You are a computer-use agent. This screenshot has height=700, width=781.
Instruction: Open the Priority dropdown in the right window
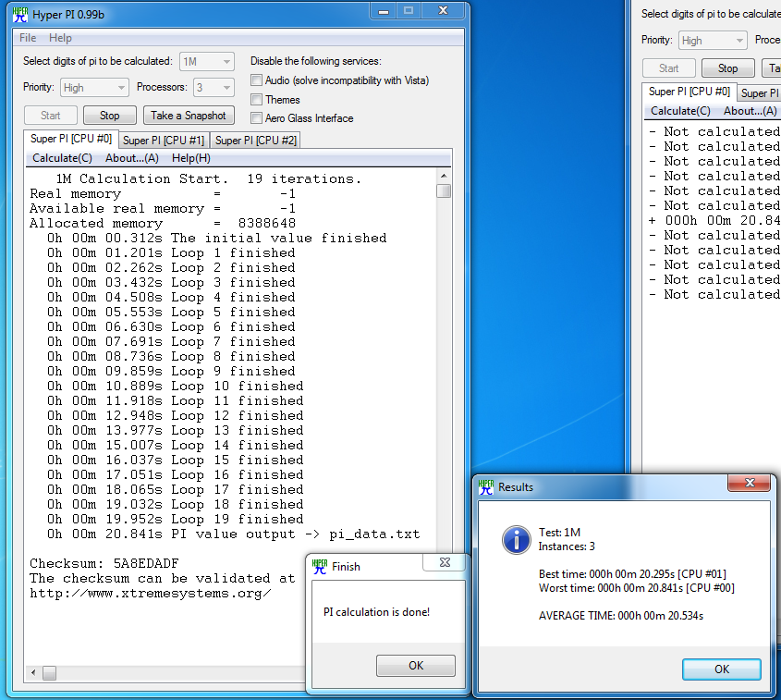point(712,40)
